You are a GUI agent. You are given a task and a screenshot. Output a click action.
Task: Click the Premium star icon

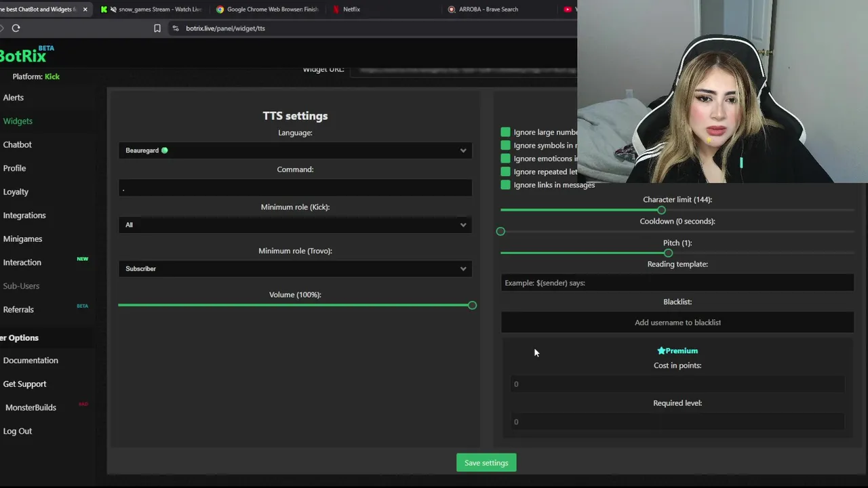coord(661,350)
